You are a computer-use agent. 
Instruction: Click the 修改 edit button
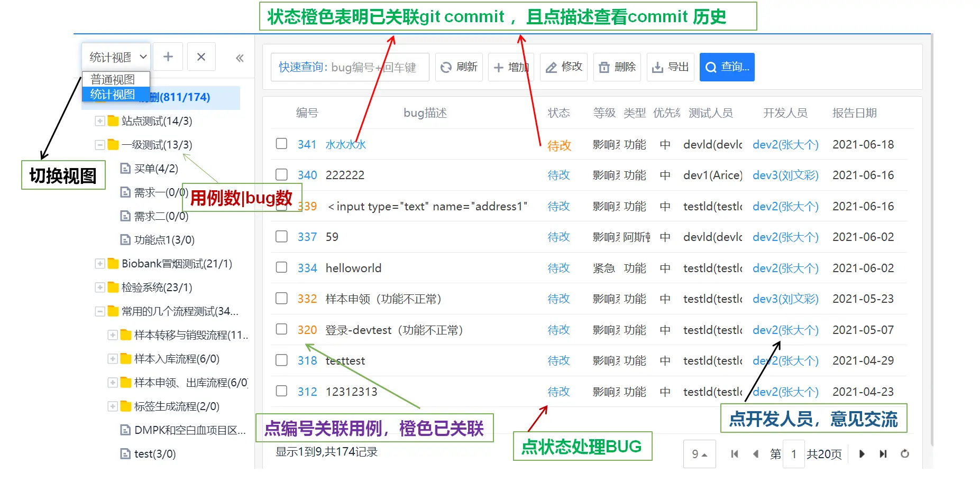564,67
